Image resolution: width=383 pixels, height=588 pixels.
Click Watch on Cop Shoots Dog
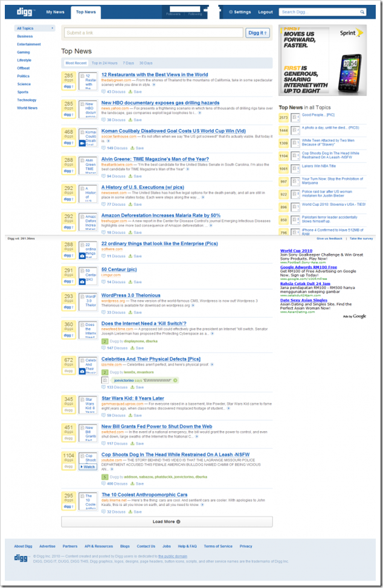(x=88, y=467)
